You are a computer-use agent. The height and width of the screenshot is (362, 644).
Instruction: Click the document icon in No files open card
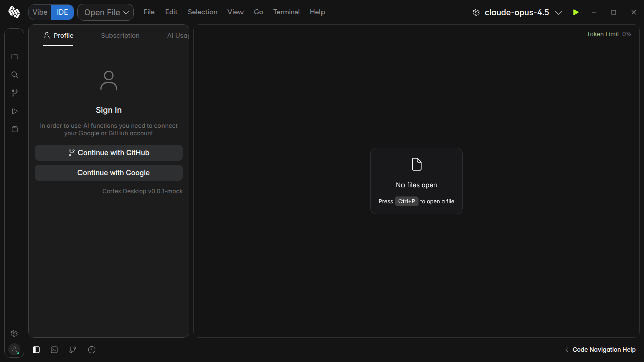[x=417, y=164]
